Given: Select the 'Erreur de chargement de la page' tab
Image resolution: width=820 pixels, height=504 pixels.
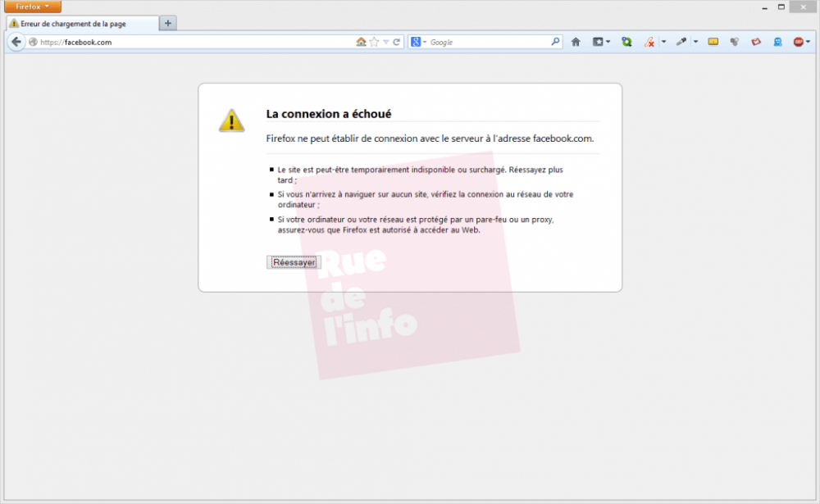Looking at the screenshot, I should 78,24.
